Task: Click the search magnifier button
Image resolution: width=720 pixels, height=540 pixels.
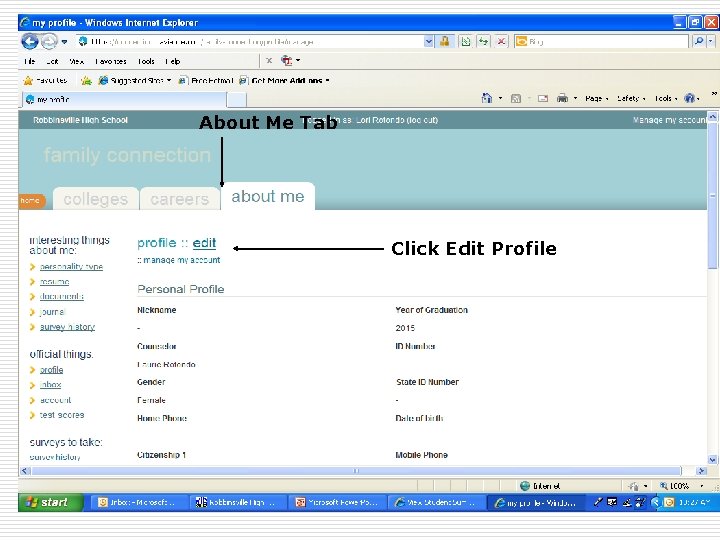Action: [698, 42]
